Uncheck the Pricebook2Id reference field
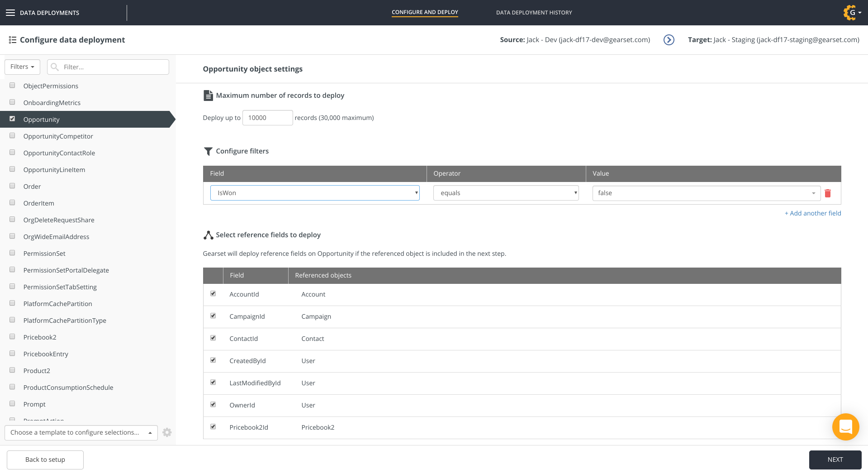The height and width of the screenshot is (474, 868). [213, 426]
